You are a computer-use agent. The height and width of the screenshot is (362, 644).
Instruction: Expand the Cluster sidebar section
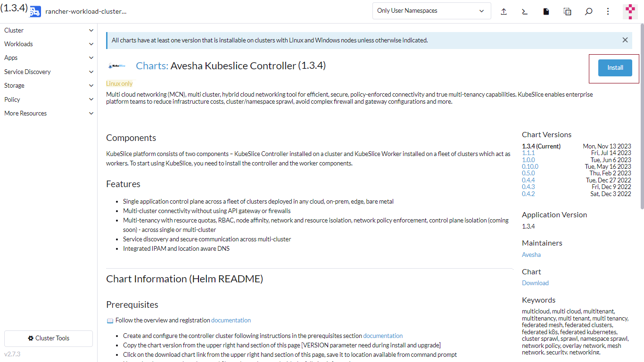click(49, 30)
